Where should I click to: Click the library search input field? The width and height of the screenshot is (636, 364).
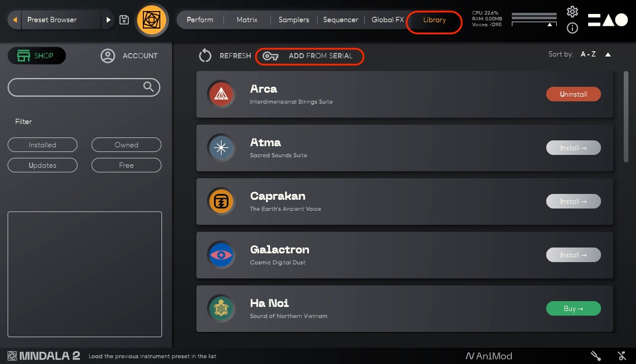pos(84,87)
